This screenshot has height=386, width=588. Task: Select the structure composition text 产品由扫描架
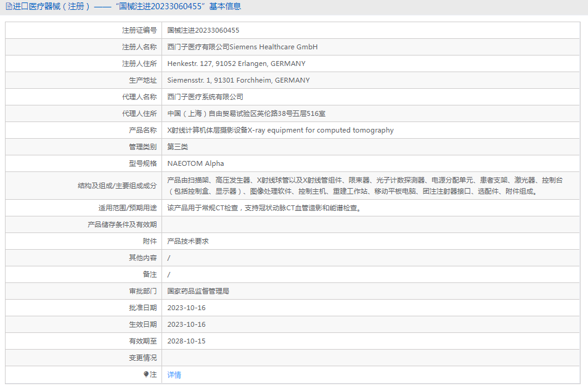pyautogui.click(x=365, y=186)
